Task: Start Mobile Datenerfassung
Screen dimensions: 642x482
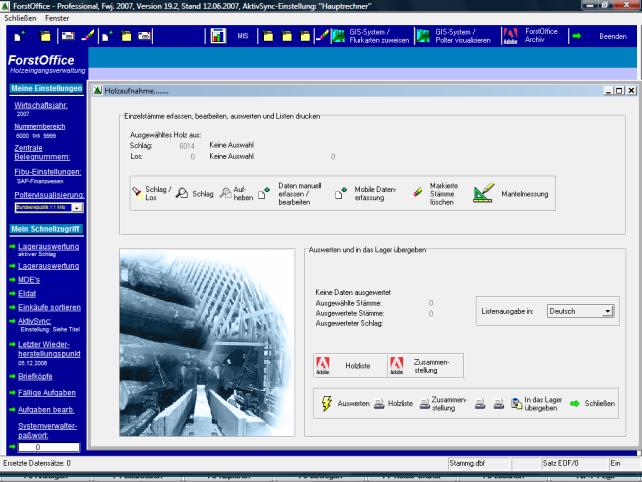Action: tap(366, 193)
